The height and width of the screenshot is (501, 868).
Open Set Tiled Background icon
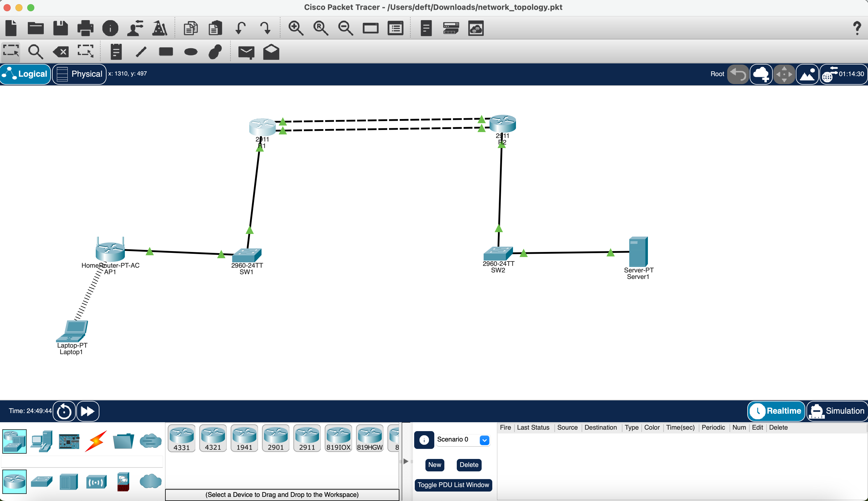[x=807, y=74]
